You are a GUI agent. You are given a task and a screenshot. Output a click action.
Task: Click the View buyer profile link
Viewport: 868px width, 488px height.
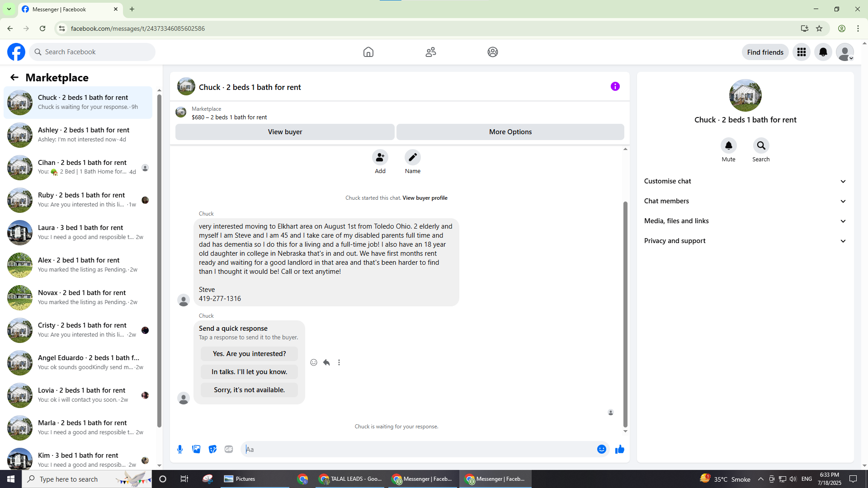(x=425, y=198)
